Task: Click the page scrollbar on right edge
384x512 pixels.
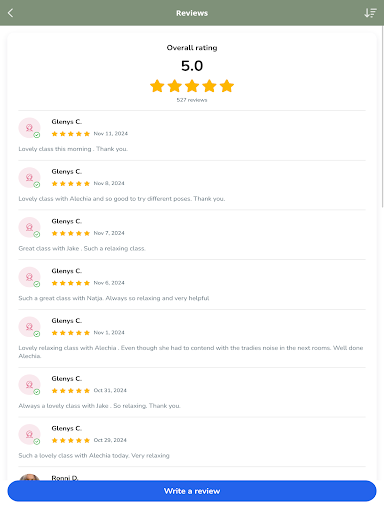Action: pyautogui.click(x=382, y=117)
